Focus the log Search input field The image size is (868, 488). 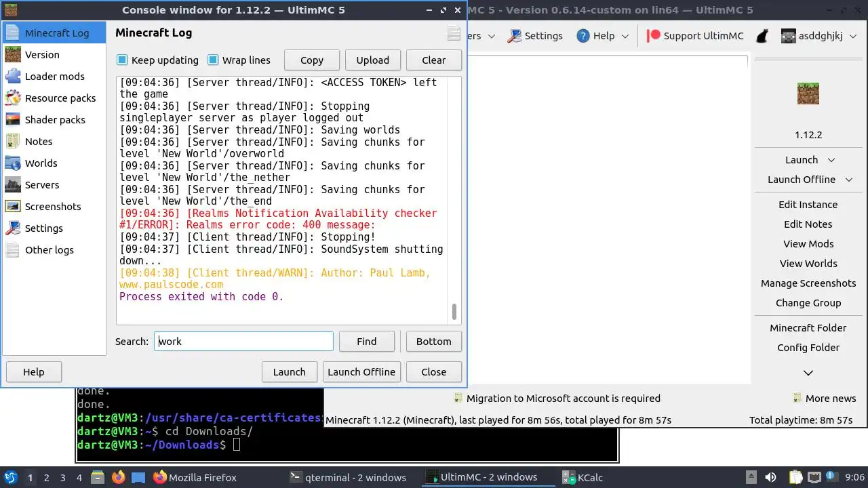(243, 342)
